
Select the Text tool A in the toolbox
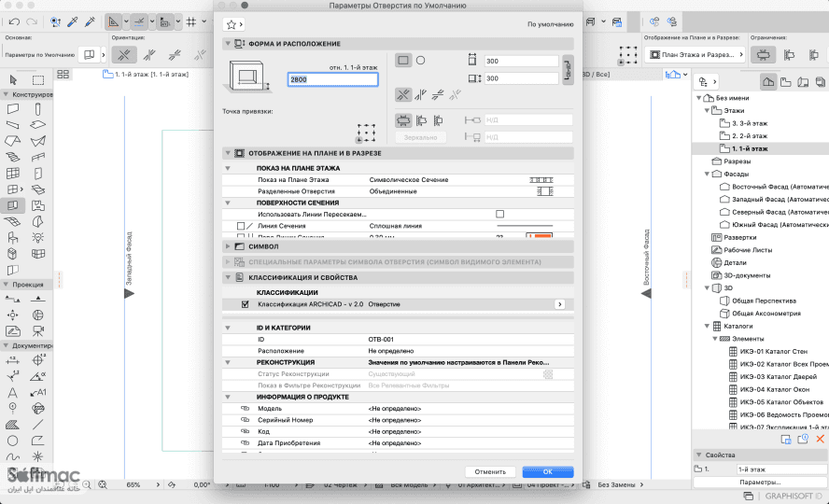point(13,393)
